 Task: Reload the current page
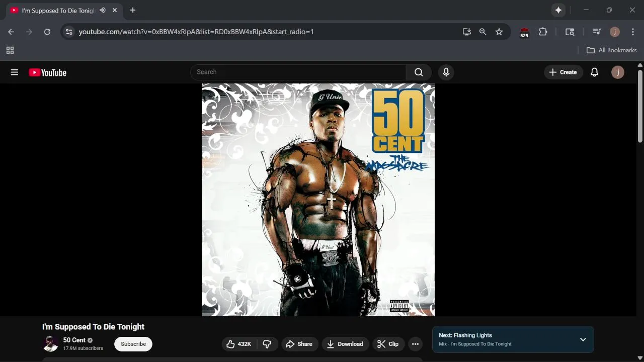(47, 32)
